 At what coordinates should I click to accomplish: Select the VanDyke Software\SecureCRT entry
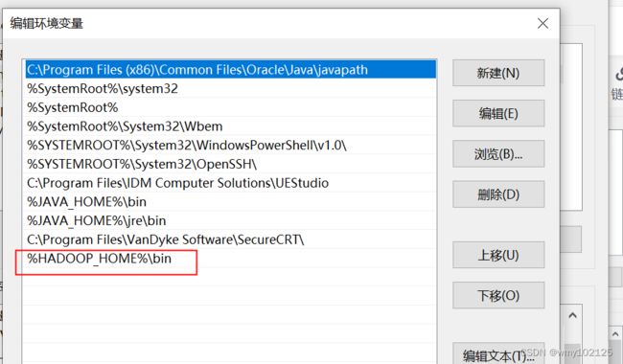230,239
